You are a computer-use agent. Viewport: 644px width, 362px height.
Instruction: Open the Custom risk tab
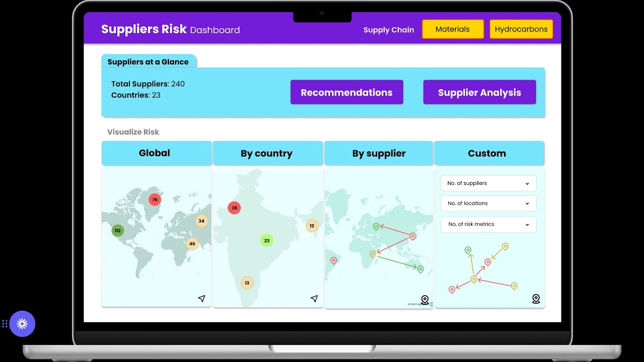tap(489, 153)
